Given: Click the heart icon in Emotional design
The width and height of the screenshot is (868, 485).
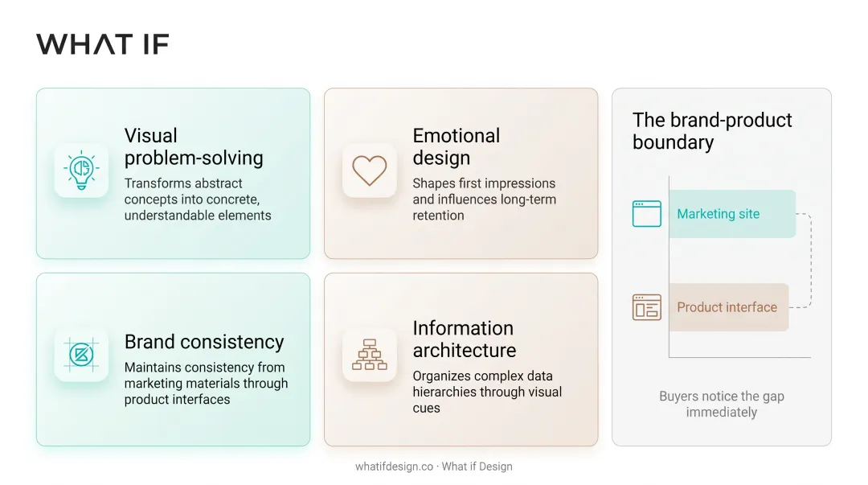Looking at the screenshot, I should click(x=369, y=171).
